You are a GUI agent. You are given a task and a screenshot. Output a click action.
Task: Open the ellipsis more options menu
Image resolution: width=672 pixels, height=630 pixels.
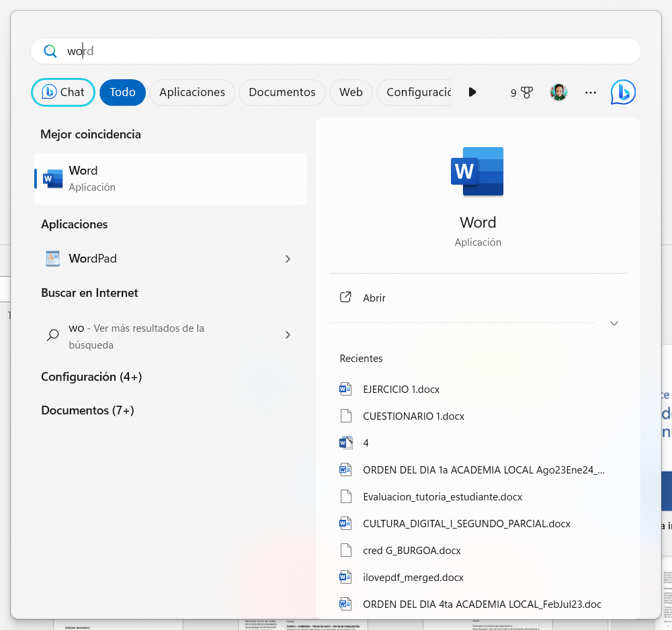pyautogui.click(x=590, y=92)
